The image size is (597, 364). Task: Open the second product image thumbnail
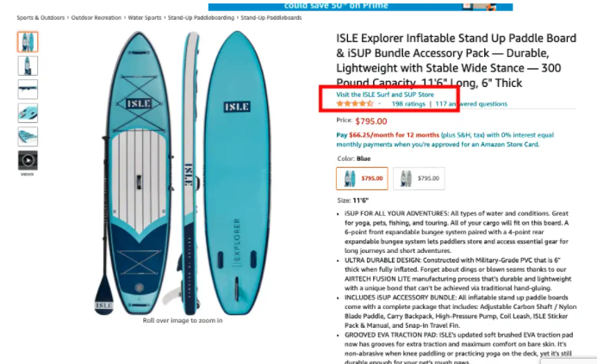(28, 65)
